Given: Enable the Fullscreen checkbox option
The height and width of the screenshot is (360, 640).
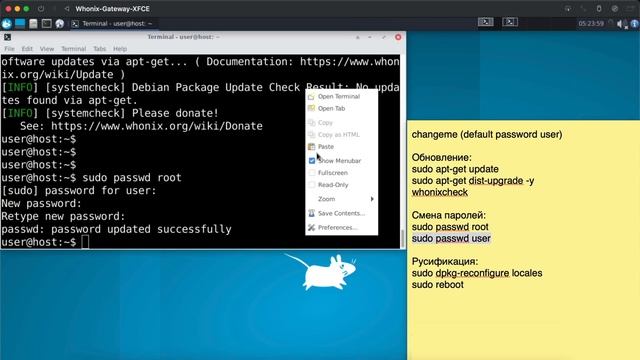Looking at the screenshot, I should click(312, 173).
